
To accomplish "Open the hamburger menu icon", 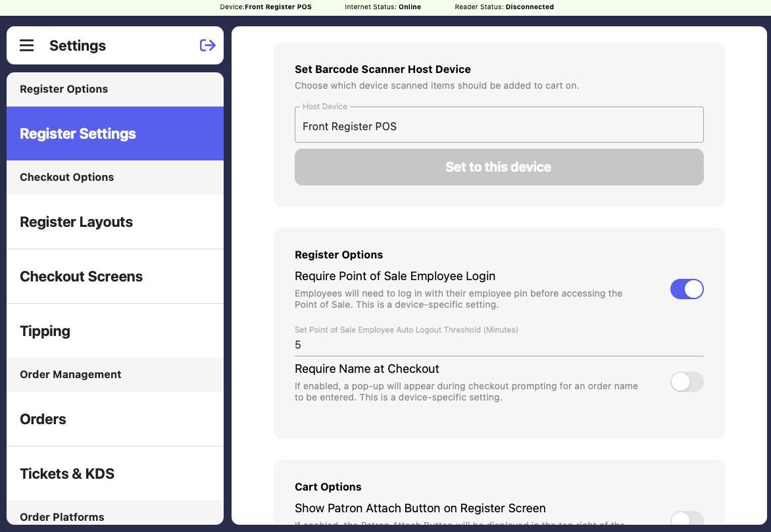I will tap(26, 45).
